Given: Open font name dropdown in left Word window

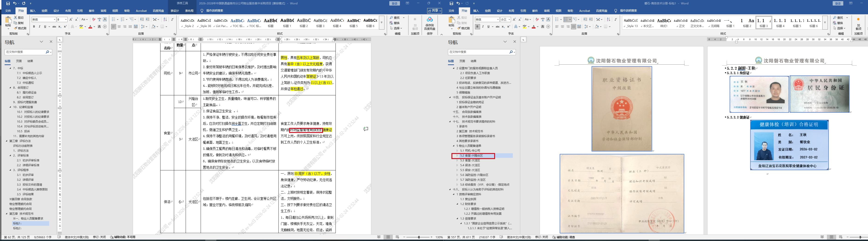Looking at the screenshot, I should click(x=54, y=20).
